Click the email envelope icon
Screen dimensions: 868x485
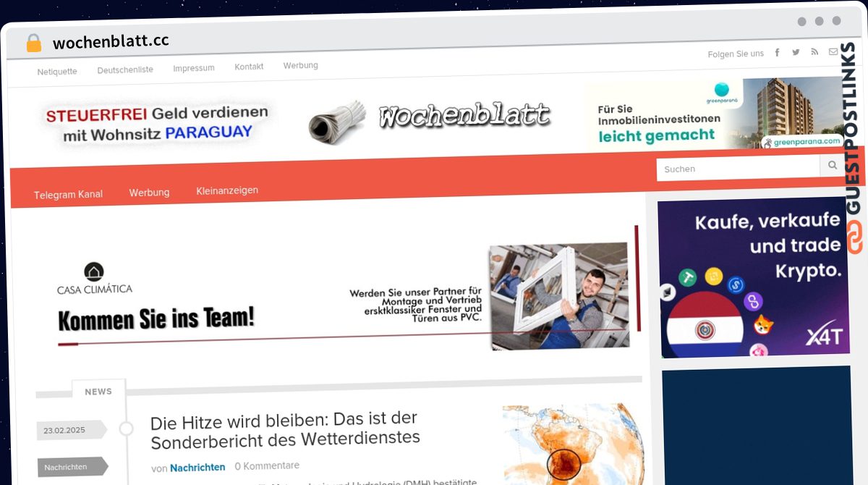point(833,51)
